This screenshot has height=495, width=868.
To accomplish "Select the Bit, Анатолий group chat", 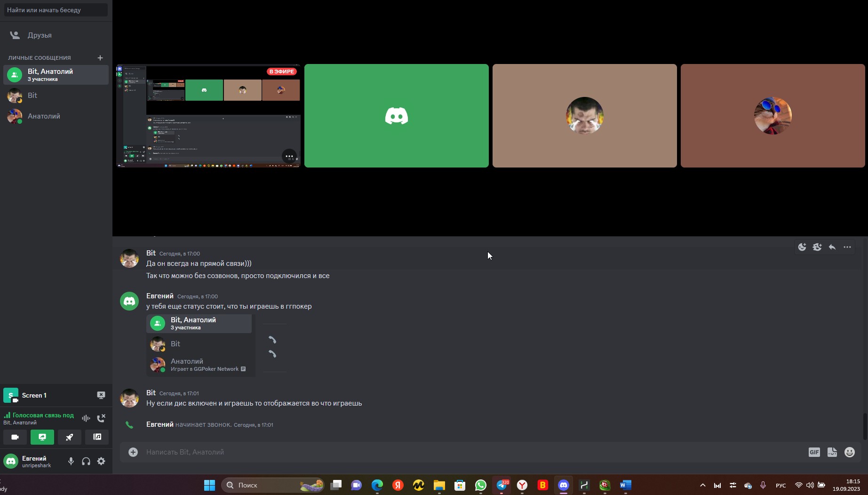I will tap(56, 75).
